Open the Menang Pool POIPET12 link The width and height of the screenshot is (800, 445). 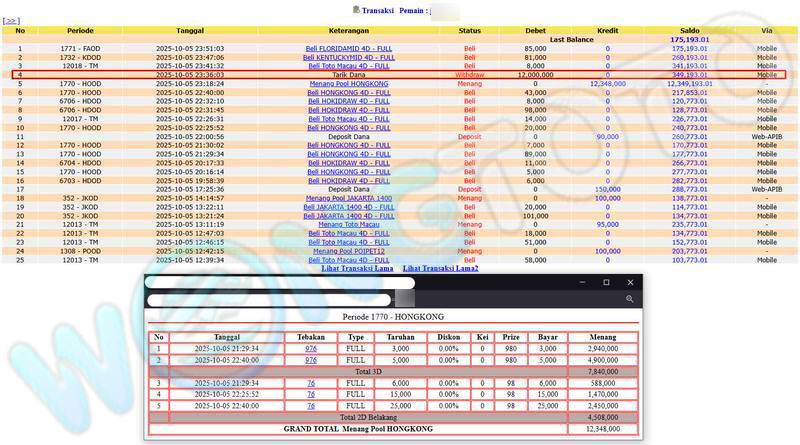(348, 251)
